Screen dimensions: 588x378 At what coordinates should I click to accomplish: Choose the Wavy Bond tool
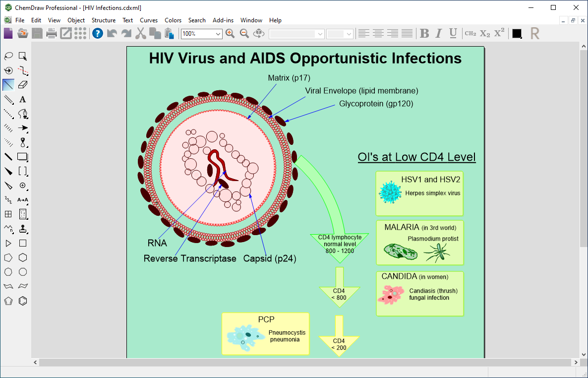coord(8,200)
